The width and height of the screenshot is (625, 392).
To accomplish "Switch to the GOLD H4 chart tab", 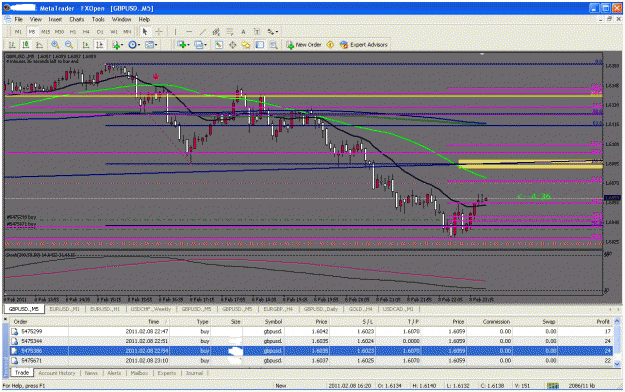I will tap(360, 309).
